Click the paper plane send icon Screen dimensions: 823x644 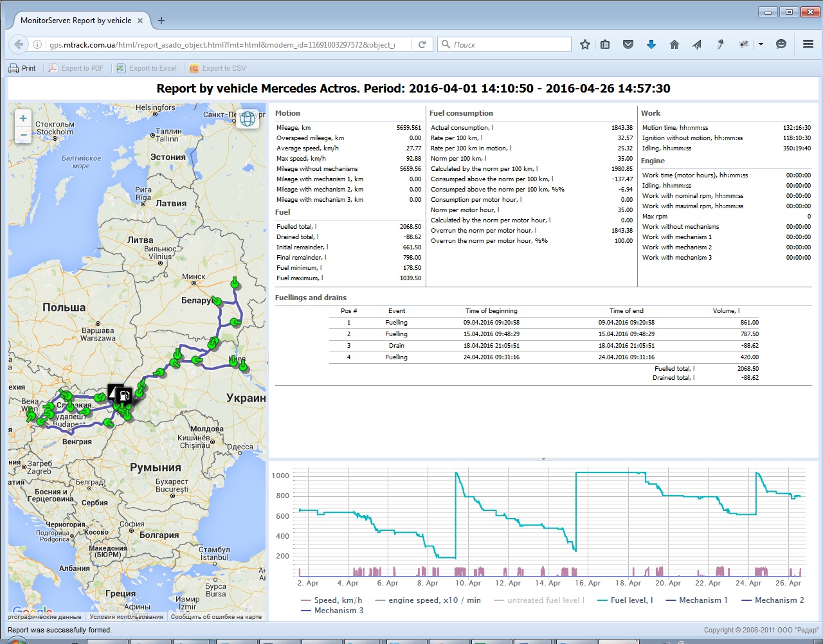pos(697,44)
